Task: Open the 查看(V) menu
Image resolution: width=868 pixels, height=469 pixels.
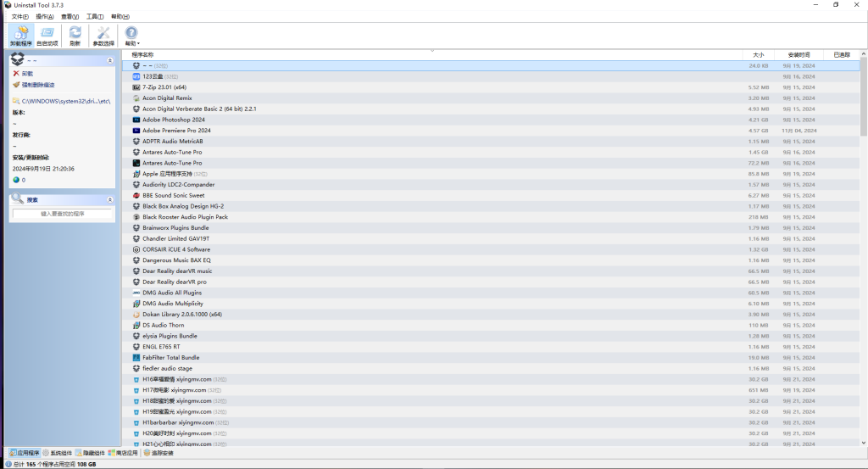Action: (70, 17)
